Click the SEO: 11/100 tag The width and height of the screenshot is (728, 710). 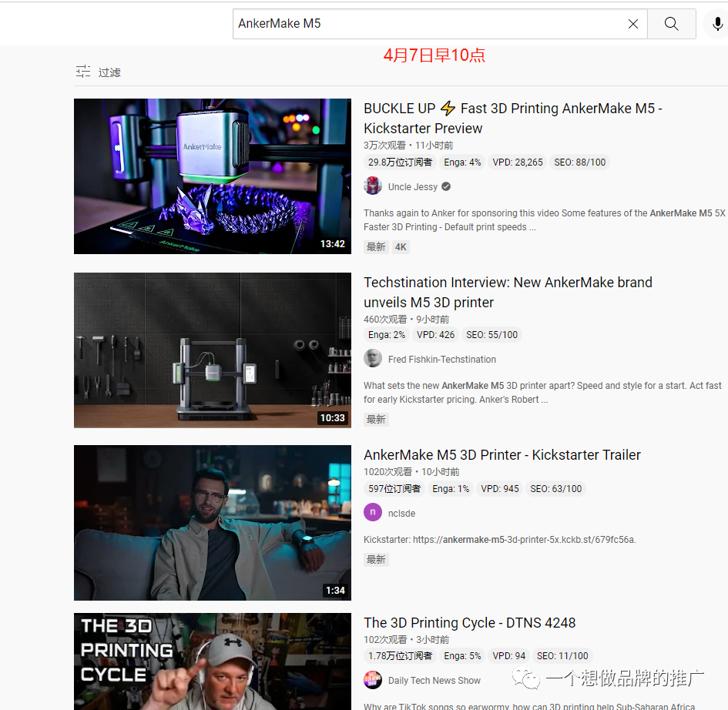562,655
